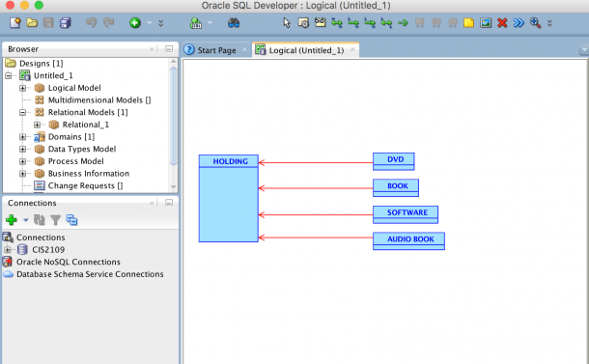Click the green plus New Connection icon
Viewport: 589px width, 364px height.
pos(12,220)
